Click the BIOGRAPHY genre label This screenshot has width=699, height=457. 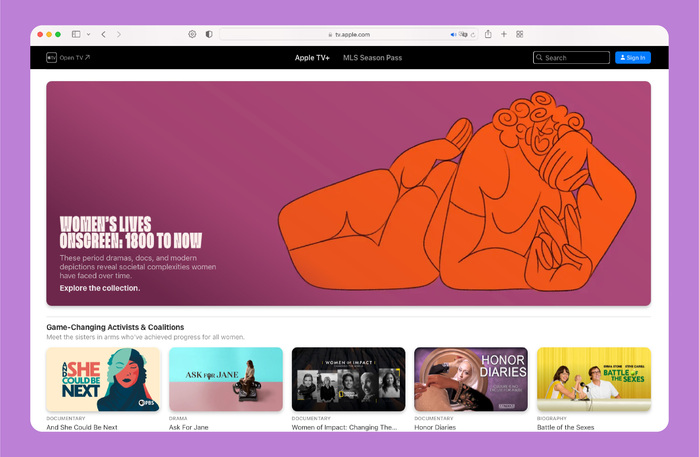click(552, 418)
